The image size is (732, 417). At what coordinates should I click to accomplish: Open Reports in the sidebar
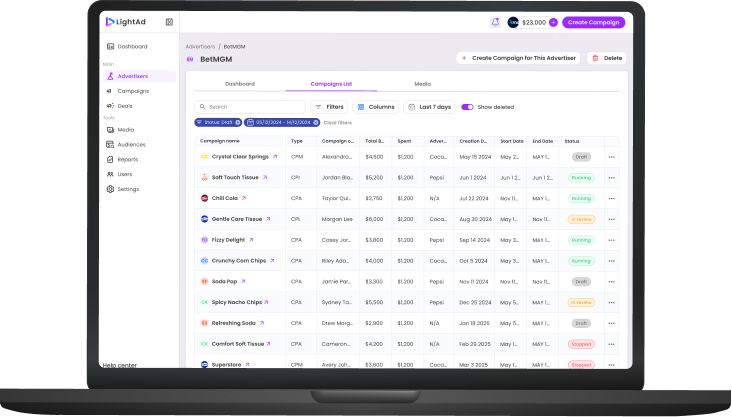[127, 159]
